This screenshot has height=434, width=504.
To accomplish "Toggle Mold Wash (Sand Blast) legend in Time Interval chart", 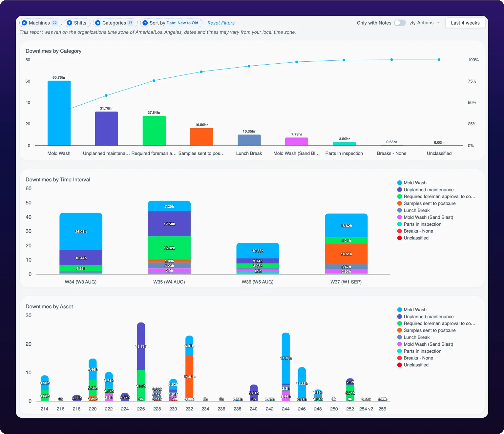I will coord(425,217).
